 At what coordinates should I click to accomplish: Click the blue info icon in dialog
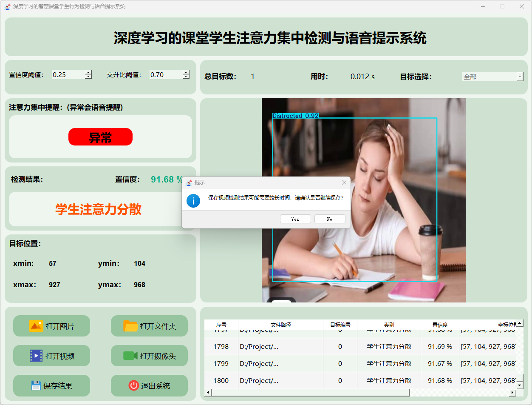coord(193,200)
